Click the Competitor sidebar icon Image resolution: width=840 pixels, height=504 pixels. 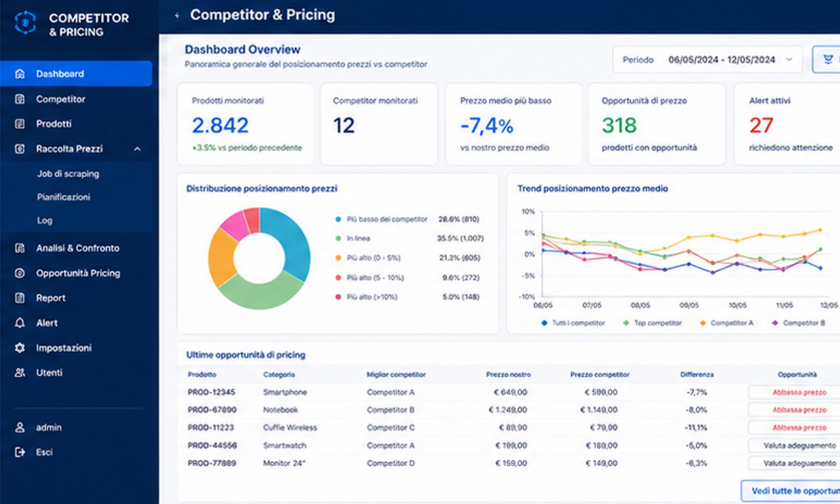pos(20,99)
